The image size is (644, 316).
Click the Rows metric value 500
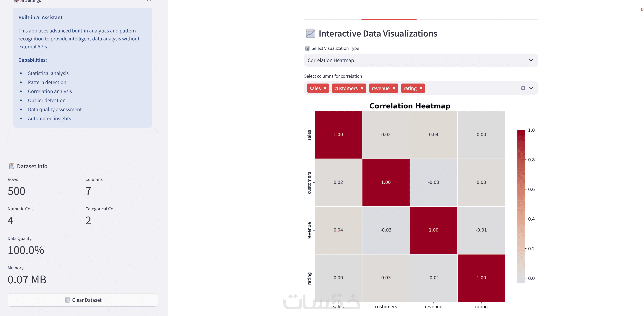16,191
